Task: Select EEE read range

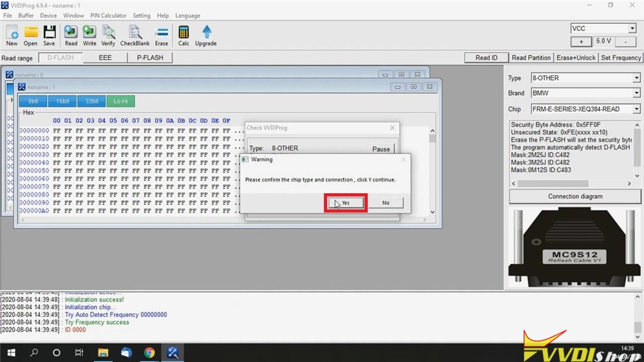Action: click(105, 57)
